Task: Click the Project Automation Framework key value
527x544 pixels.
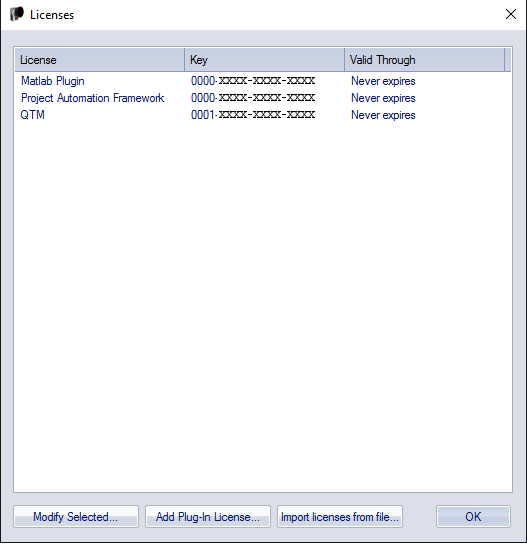Action: pyautogui.click(x=253, y=98)
